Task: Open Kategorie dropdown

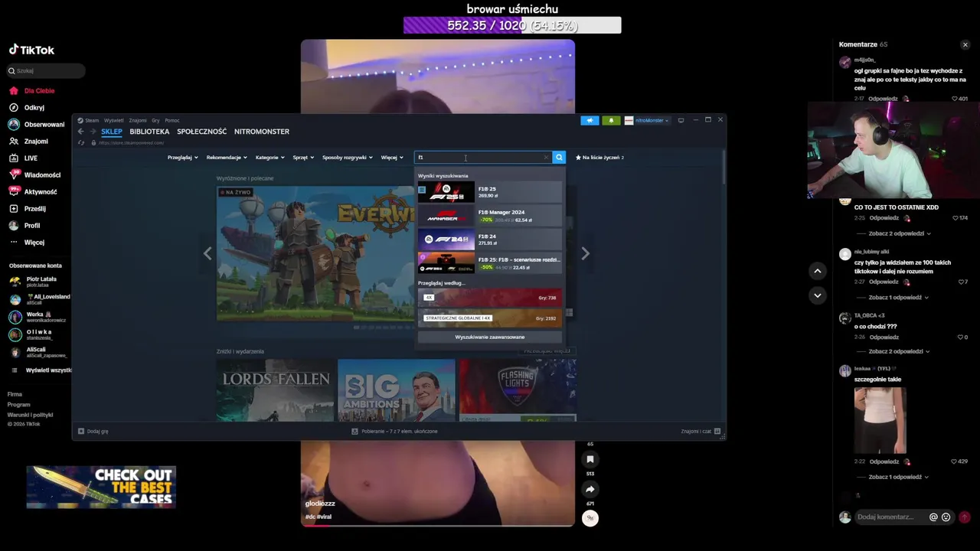Action: (x=269, y=158)
